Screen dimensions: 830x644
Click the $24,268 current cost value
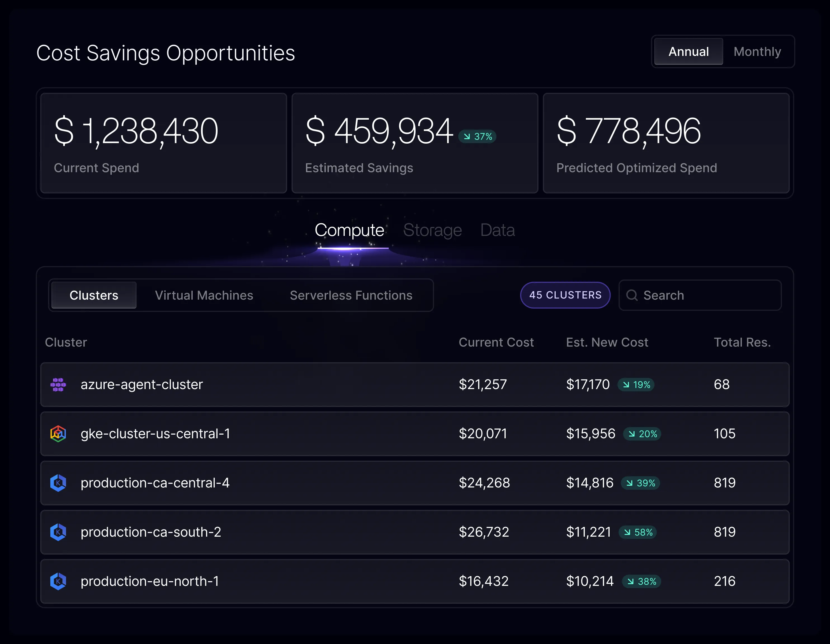(x=485, y=483)
